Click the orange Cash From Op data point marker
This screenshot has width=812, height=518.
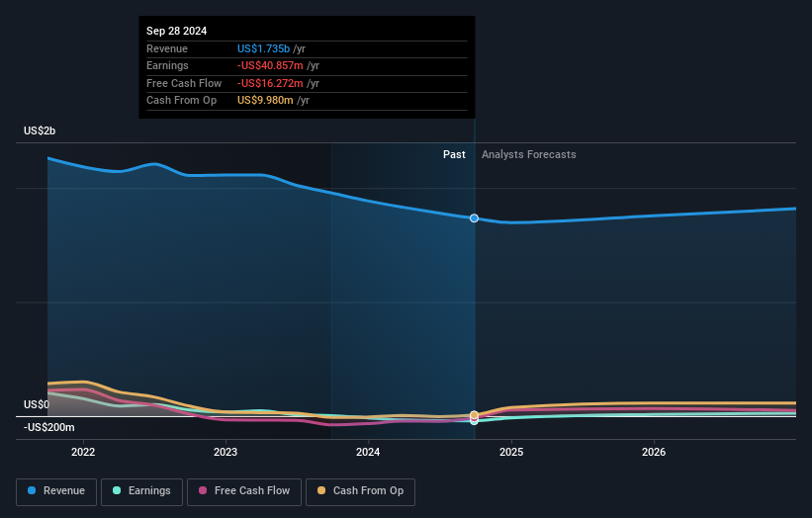tap(474, 415)
